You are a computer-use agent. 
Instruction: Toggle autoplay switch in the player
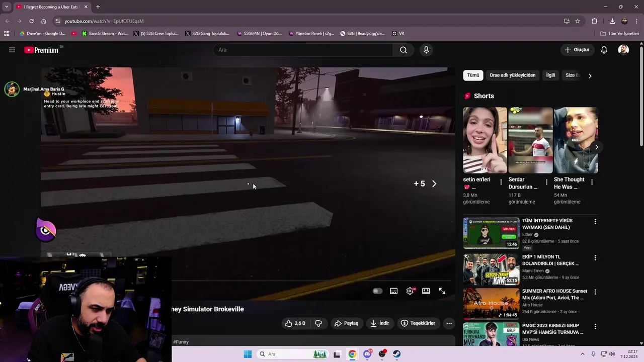pos(377,291)
